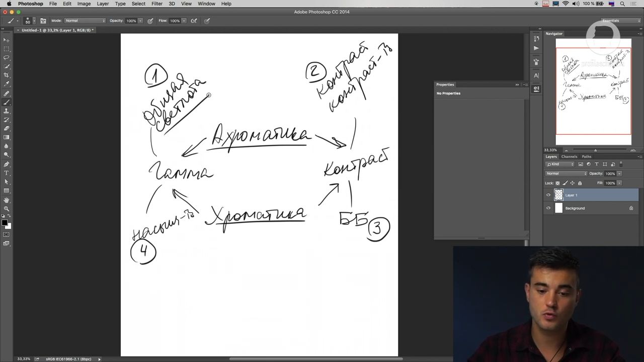Open the blend Mode dropdown
This screenshot has width=644, height=362.
click(x=566, y=173)
